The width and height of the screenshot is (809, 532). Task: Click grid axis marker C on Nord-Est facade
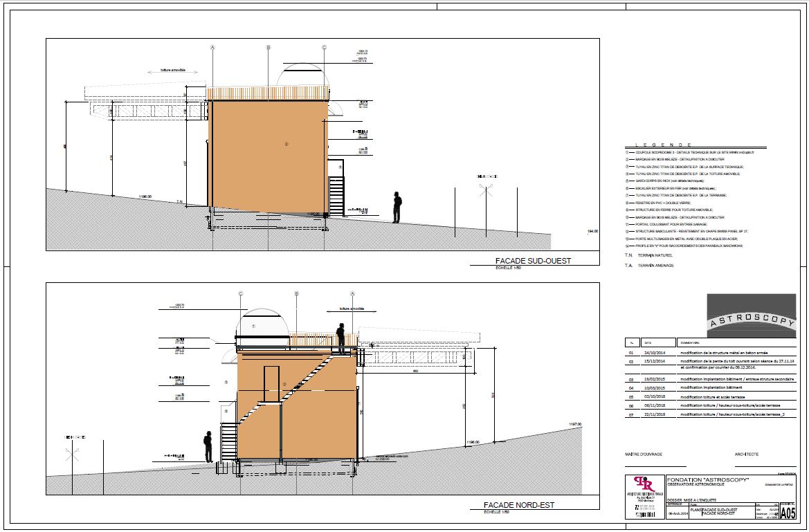point(240,293)
